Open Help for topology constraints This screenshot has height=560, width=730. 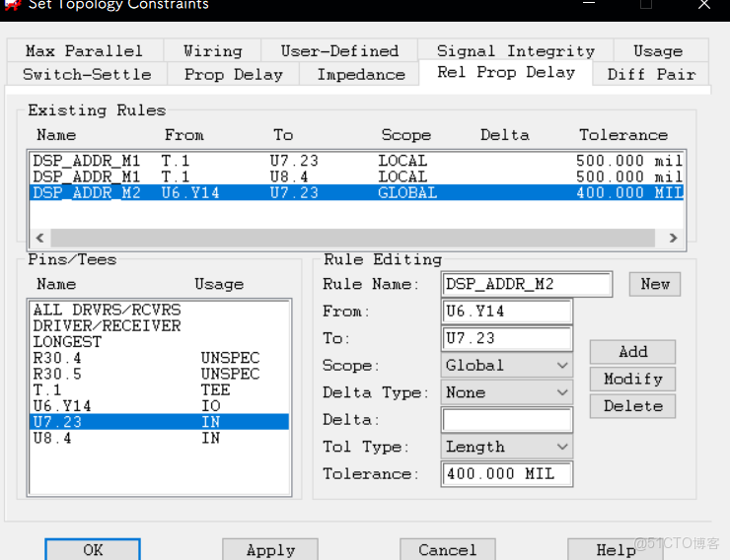(x=616, y=549)
